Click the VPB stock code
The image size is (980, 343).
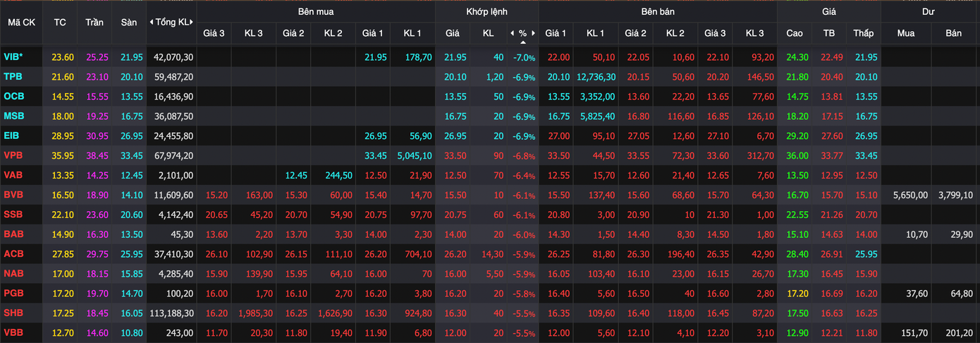tap(13, 155)
